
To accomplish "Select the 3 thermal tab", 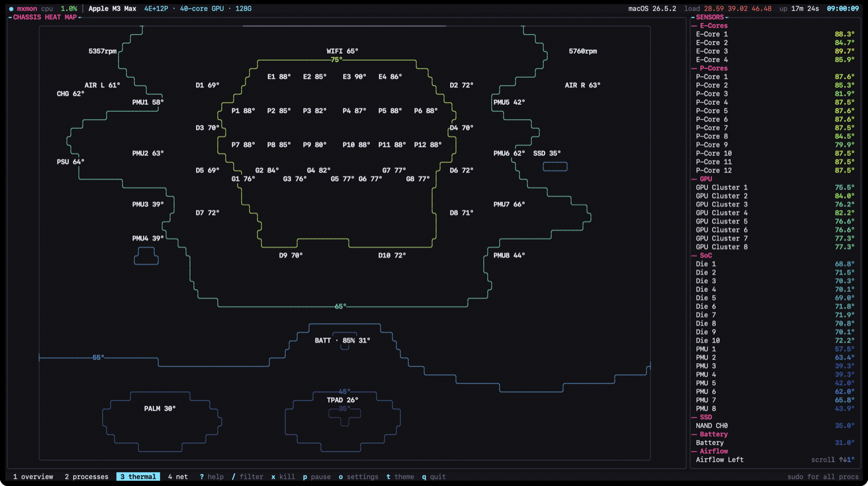I will coord(138,477).
